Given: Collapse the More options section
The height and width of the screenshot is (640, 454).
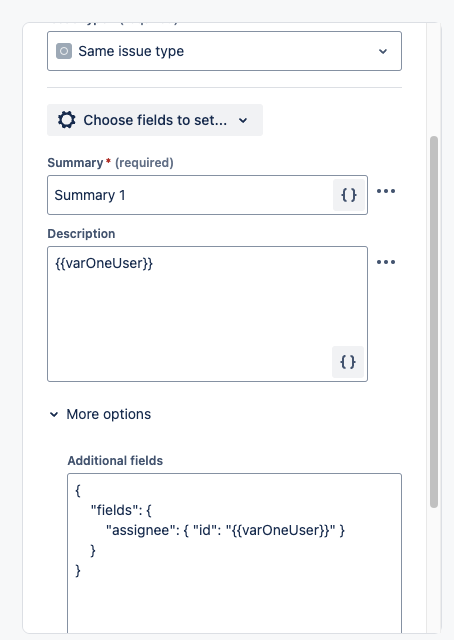Looking at the screenshot, I should [54, 415].
